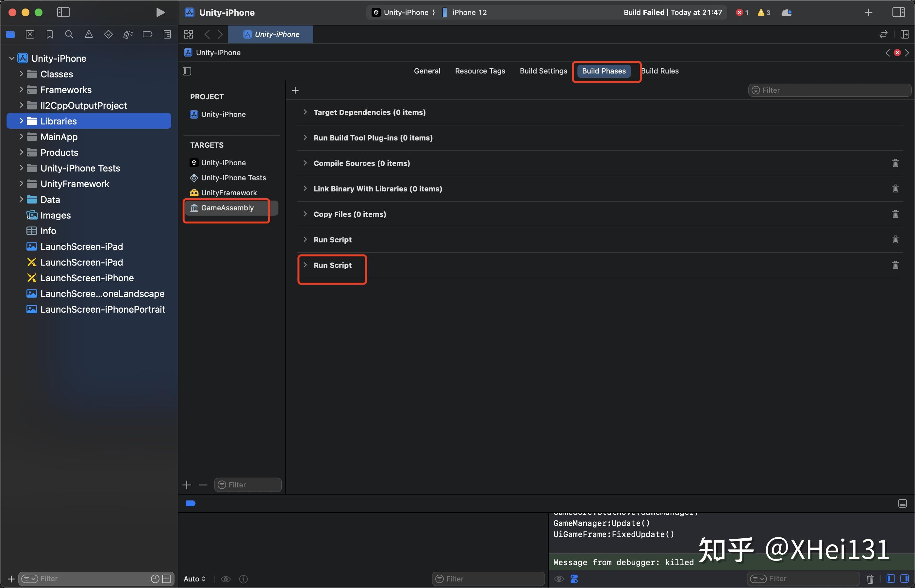Expand the Target Dependencies section
Image resolution: width=915 pixels, height=588 pixels.
(x=305, y=112)
